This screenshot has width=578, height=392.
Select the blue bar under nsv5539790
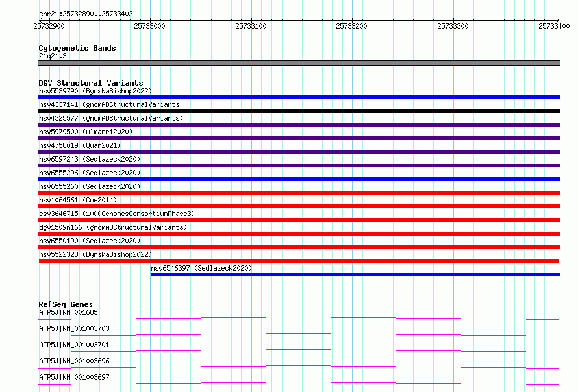pos(299,97)
